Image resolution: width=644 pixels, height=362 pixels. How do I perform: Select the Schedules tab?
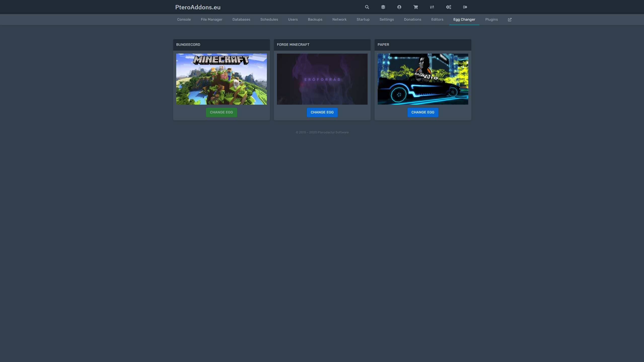269,20
